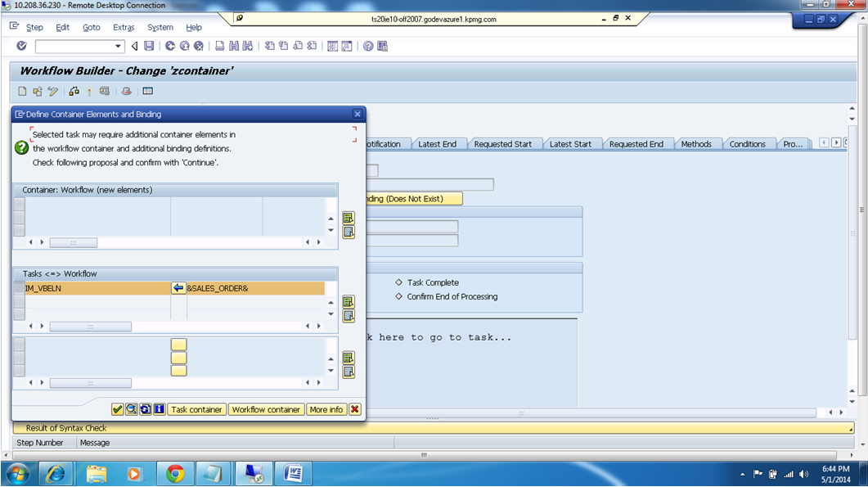
Task: Open the Goto menu
Action: coord(91,27)
